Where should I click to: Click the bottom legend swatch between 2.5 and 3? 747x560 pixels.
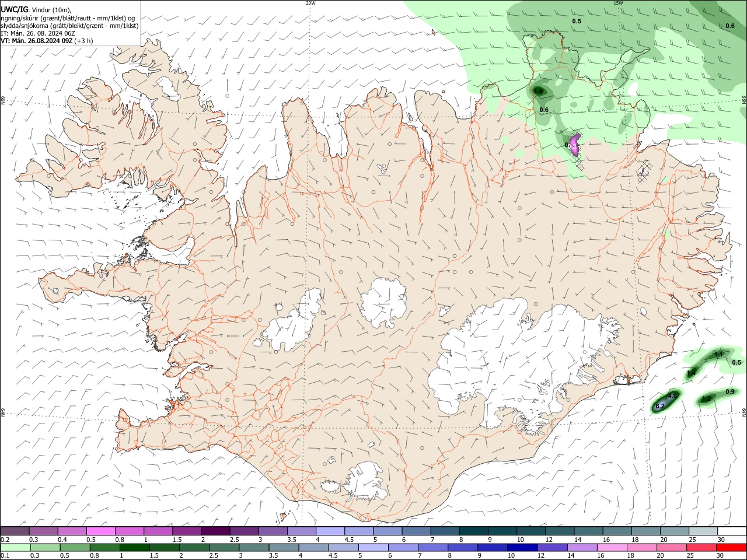click(223, 547)
